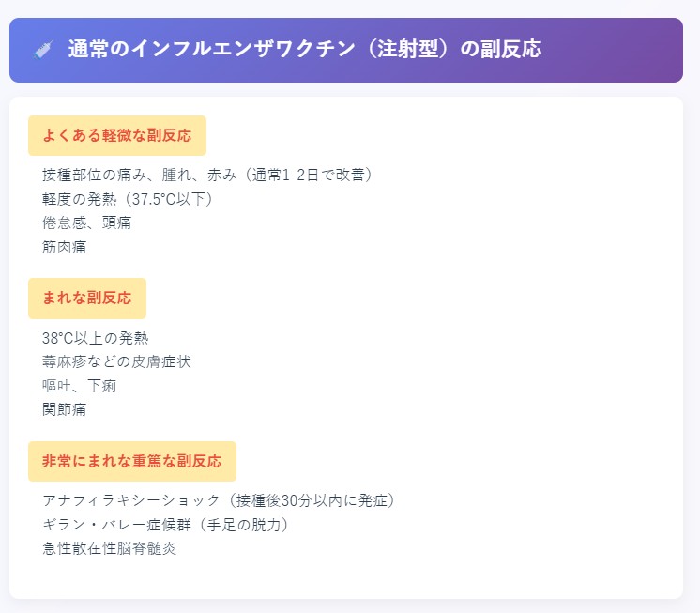Select the 非常にまれな重篤な副反応 heading
The width and height of the screenshot is (700, 613).
[x=132, y=461]
